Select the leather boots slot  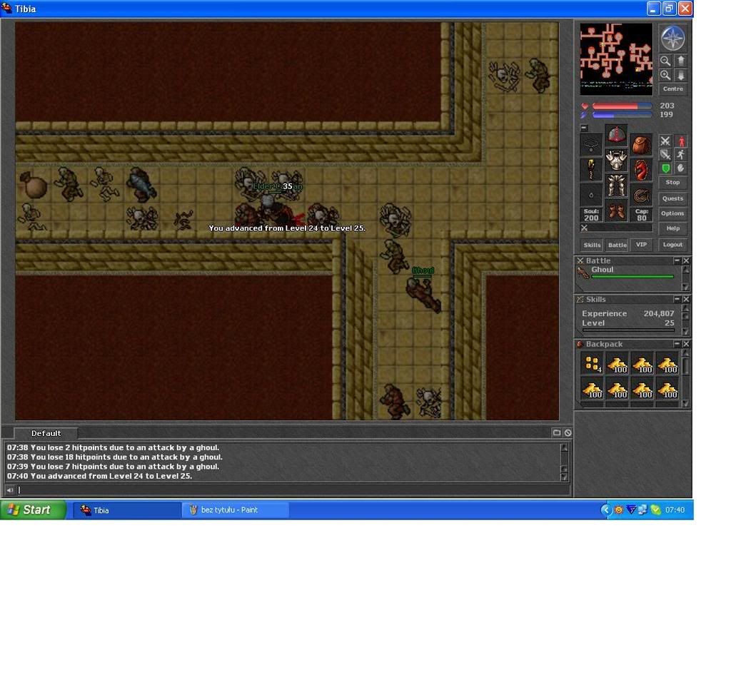(616, 210)
